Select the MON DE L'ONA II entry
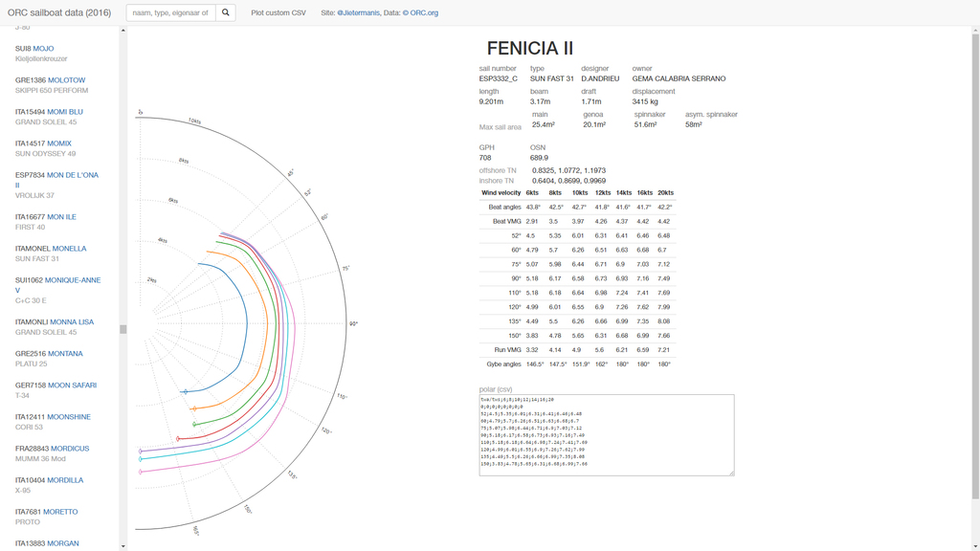Viewport: 980px width, 551px height. tap(56, 180)
